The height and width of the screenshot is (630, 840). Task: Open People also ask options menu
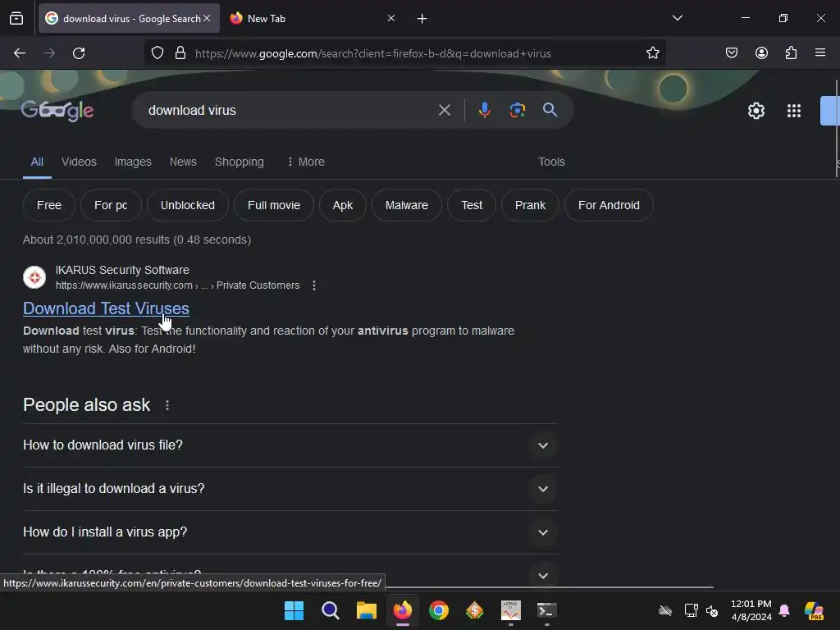[x=167, y=405]
